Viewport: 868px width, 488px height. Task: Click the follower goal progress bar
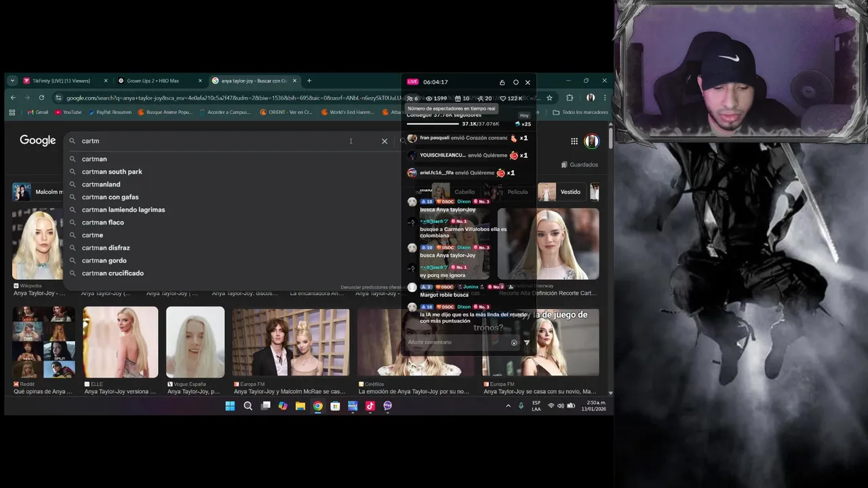tap(433, 124)
